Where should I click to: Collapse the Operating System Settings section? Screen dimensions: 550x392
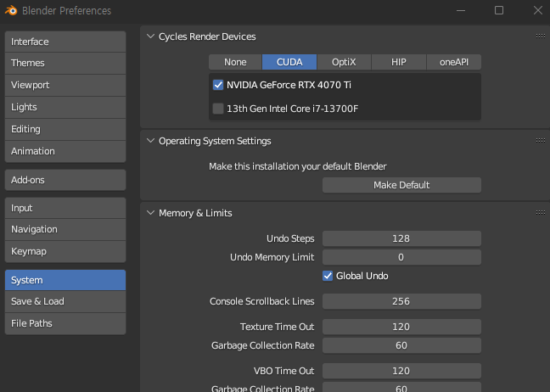point(150,141)
